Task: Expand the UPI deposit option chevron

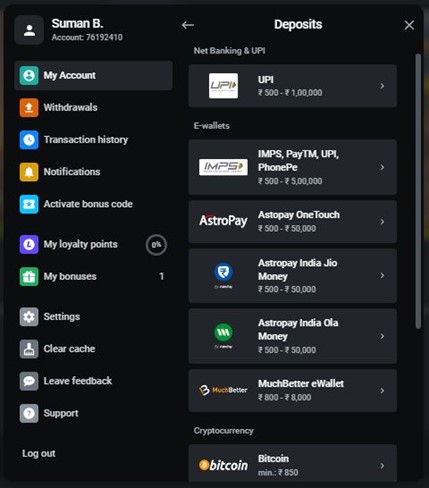Action: 382,86
